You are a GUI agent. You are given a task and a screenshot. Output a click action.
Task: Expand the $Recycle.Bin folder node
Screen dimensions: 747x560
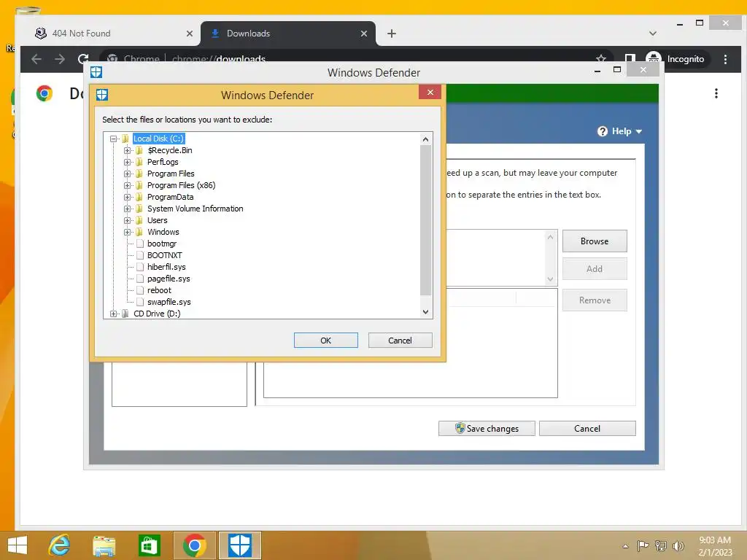point(127,150)
